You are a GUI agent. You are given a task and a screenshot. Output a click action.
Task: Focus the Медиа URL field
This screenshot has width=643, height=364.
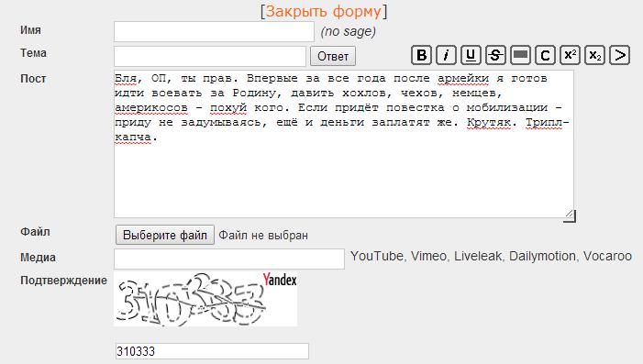229,259
